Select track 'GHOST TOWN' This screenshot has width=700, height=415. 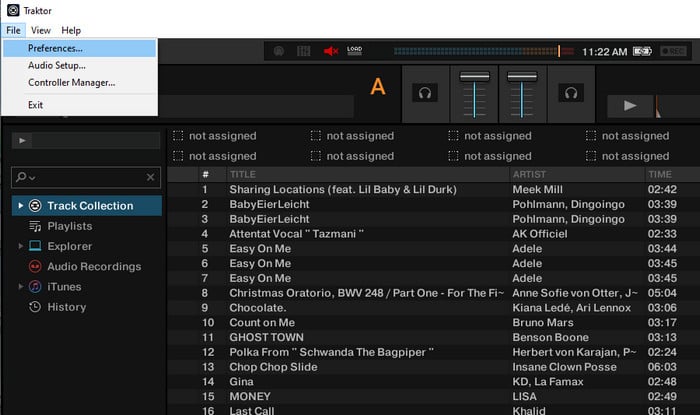click(267, 337)
